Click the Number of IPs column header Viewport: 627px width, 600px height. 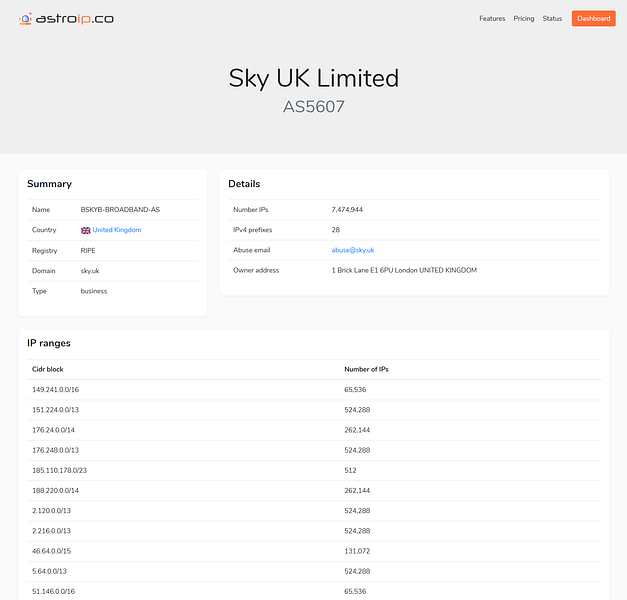click(x=366, y=369)
